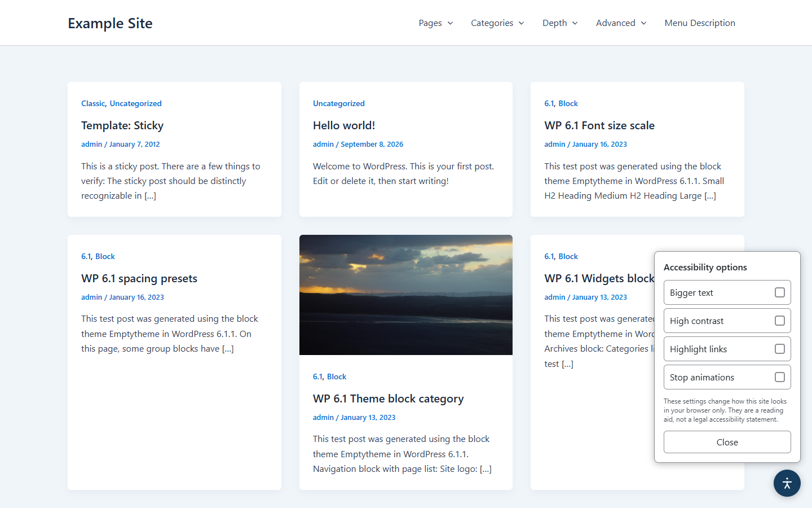Select the 6.1 category on Font size scale card
Viewport: 812px width, 508px height.
click(x=549, y=103)
